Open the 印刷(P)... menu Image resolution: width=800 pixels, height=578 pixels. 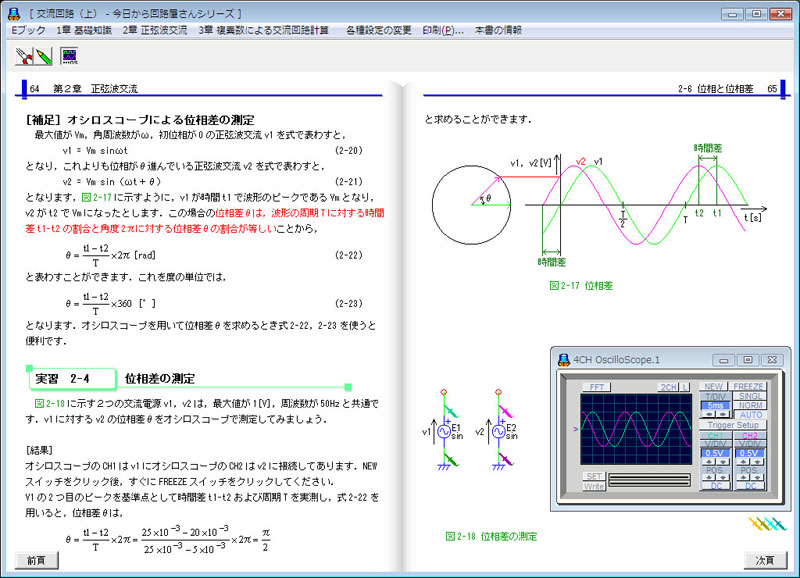point(443,30)
